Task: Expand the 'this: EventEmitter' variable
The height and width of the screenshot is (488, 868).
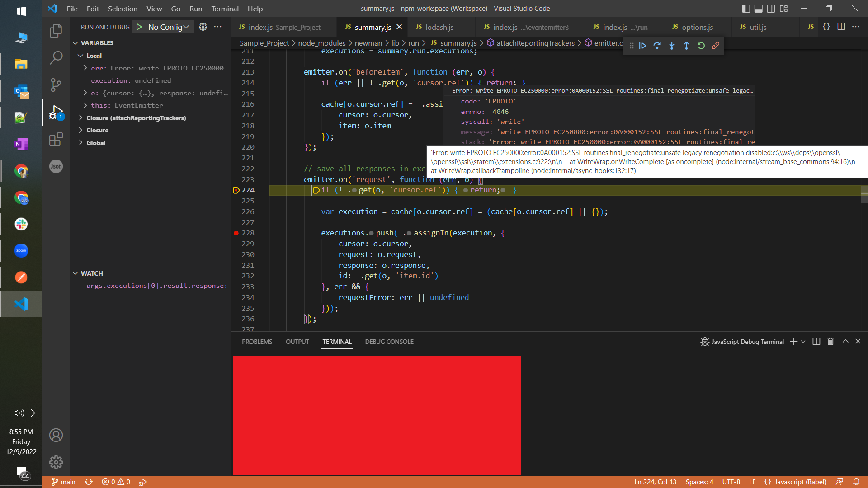Action: [x=85, y=105]
